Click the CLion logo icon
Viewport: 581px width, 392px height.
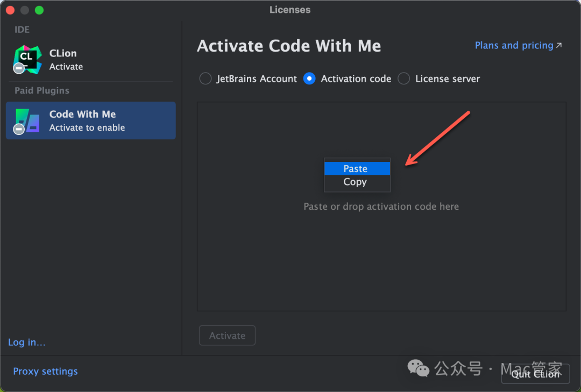[x=27, y=59]
